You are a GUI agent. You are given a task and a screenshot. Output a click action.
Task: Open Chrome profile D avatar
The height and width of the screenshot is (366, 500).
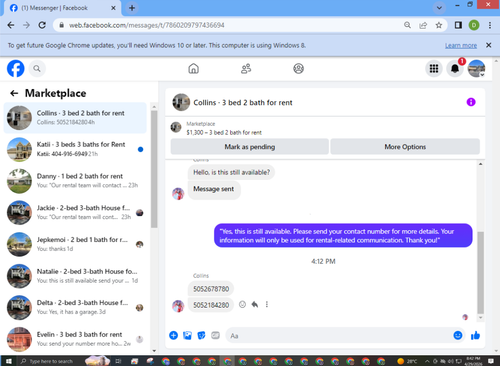tap(474, 25)
